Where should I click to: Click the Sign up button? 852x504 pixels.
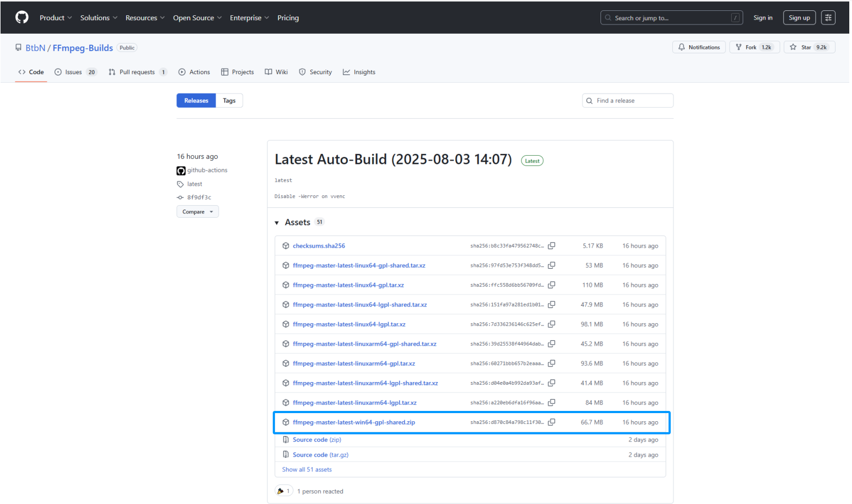(x=799, y=17)
